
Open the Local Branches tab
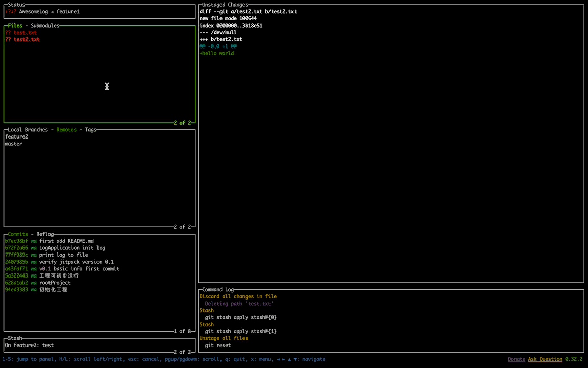(28, 130)
